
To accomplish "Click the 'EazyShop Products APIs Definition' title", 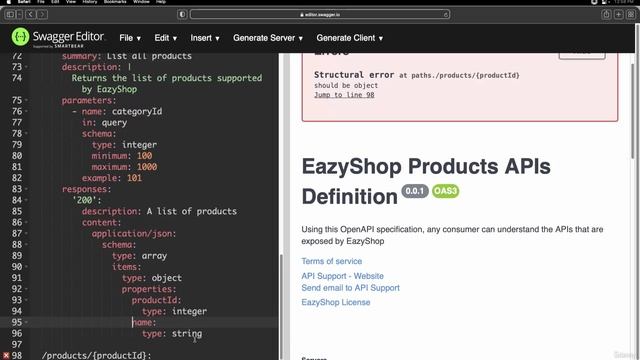I will (x=426, y=181).
